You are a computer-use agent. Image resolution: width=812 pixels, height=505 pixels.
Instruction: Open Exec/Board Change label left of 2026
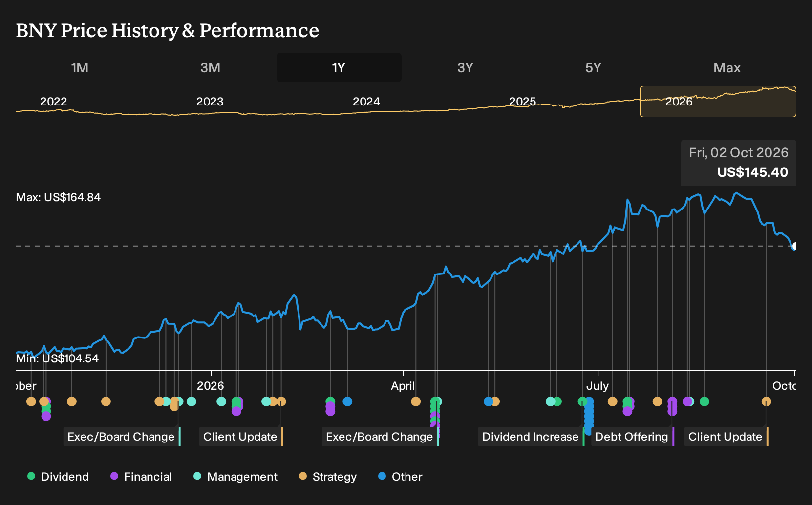tap(121, 437)
